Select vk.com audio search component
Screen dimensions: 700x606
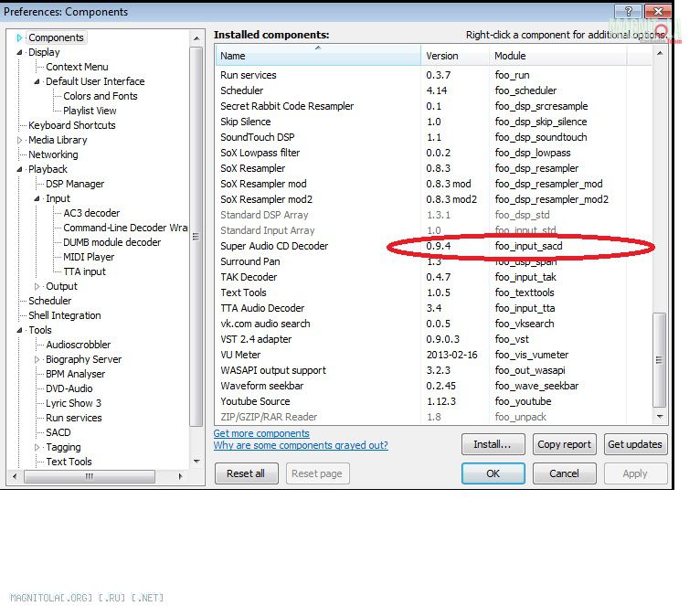[x=433, y=324]
